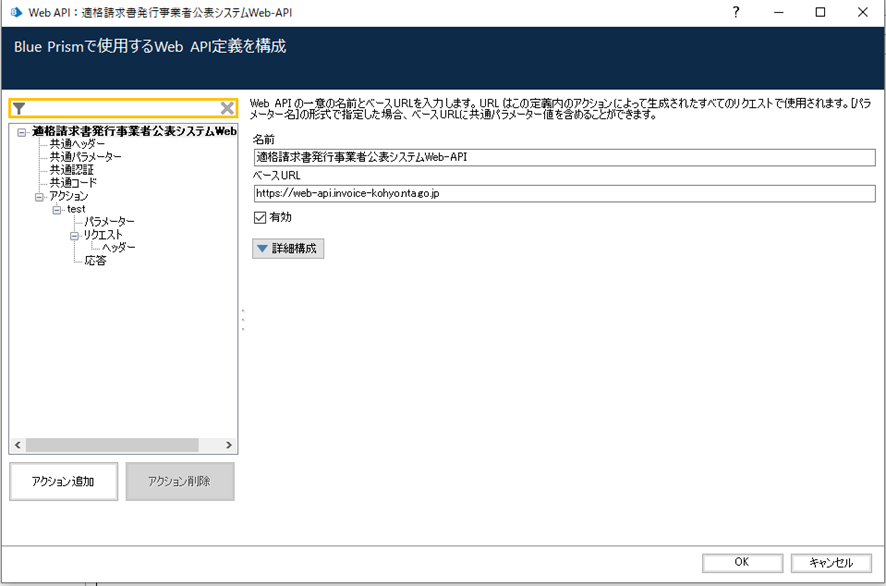The height and width of the screenshot is (586, 886).
Task: Click the アクション削除 button
Action: (x=180, y=481)
